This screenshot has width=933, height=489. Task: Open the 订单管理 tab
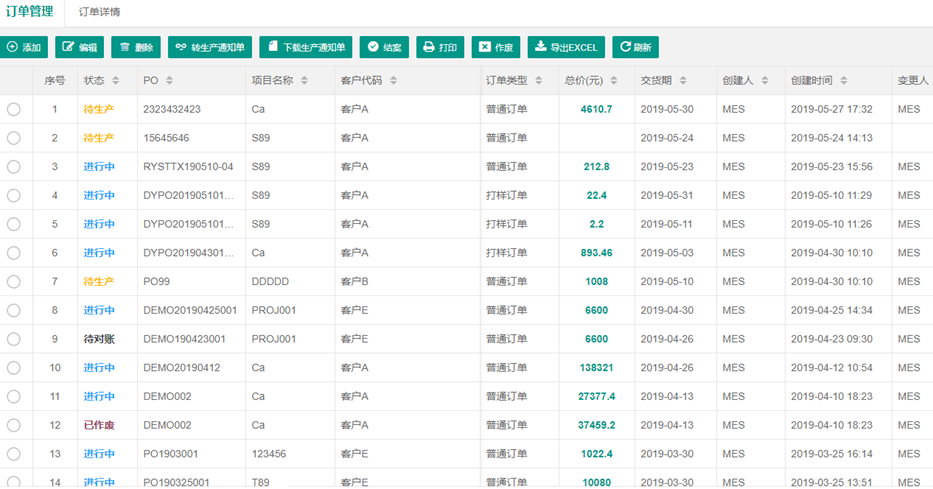(29, 12)
